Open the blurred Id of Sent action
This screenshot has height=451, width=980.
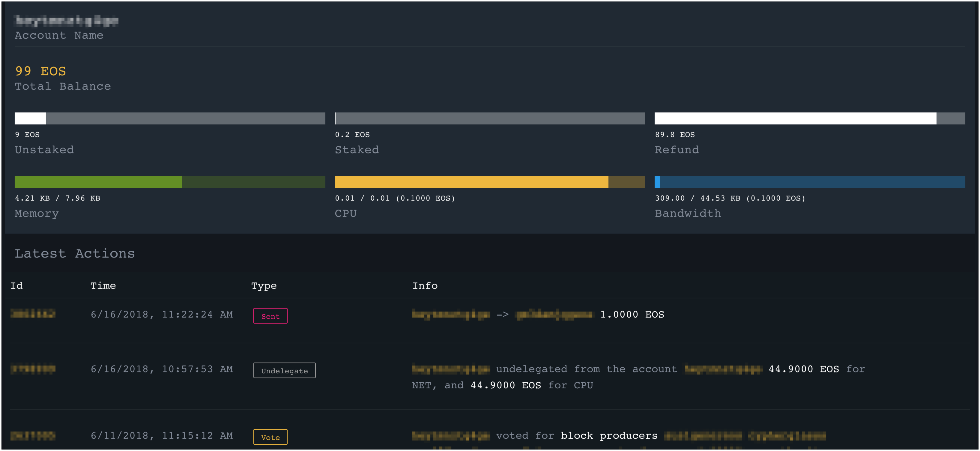click(33, 314)
